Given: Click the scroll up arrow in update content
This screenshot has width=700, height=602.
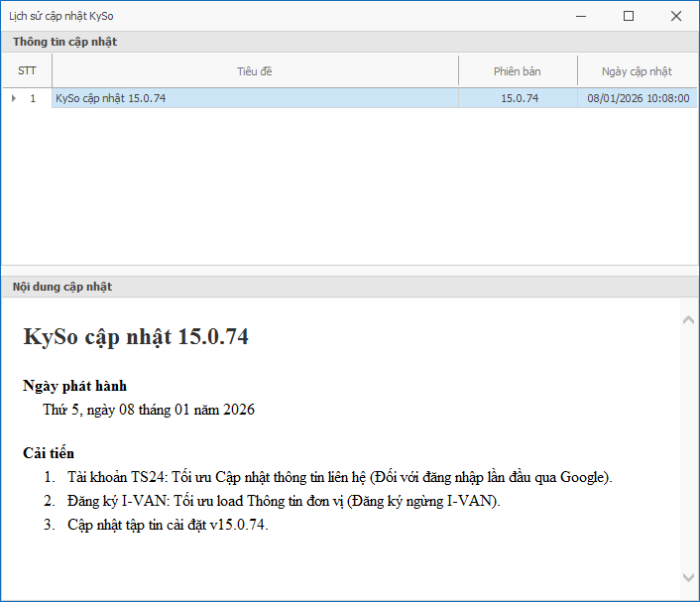Looking at the screenshot, I should pos(688,319).
